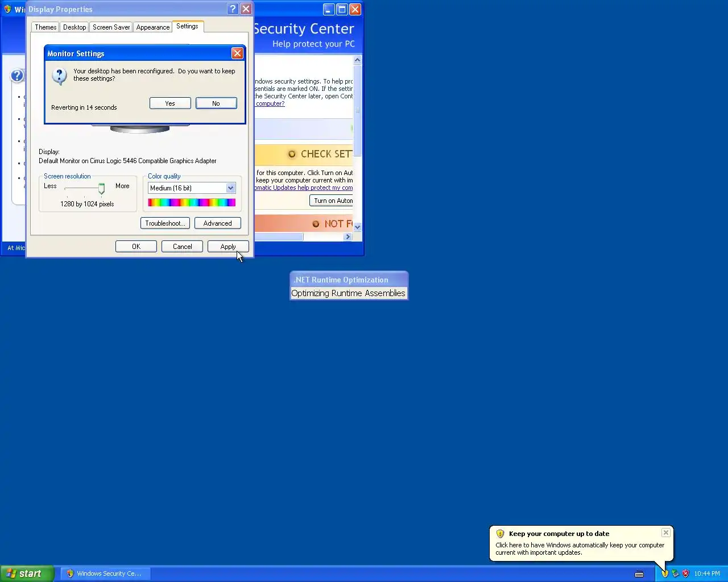Click the Security Center horizontal scrollbar right arrow
Viewport: 728px width, 582px height.
point(348,237)
